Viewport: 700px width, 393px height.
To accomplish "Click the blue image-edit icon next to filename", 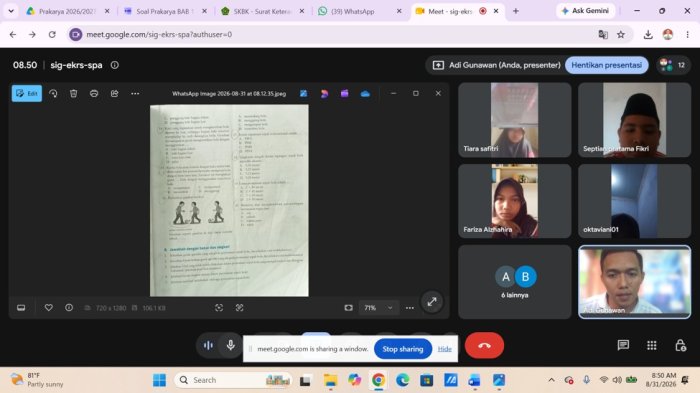I will pyautogui.click(x=304, y=94).
